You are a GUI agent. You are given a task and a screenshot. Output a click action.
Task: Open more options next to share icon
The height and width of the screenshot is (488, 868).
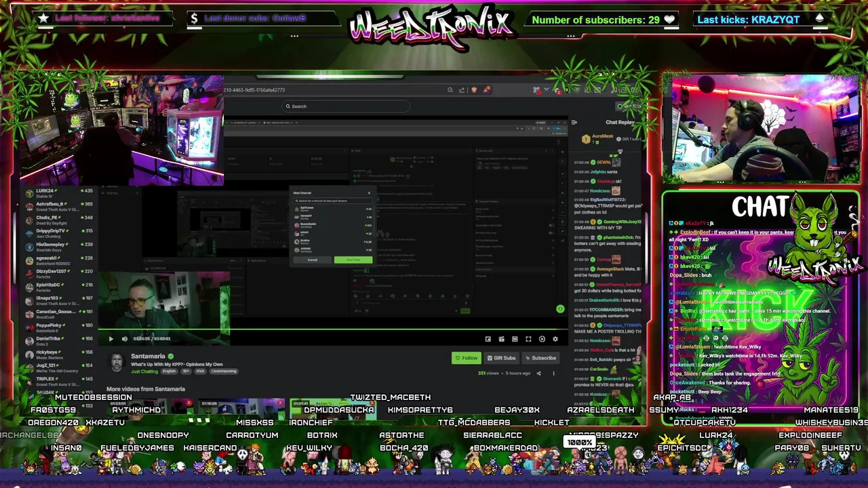coord(553,373)
